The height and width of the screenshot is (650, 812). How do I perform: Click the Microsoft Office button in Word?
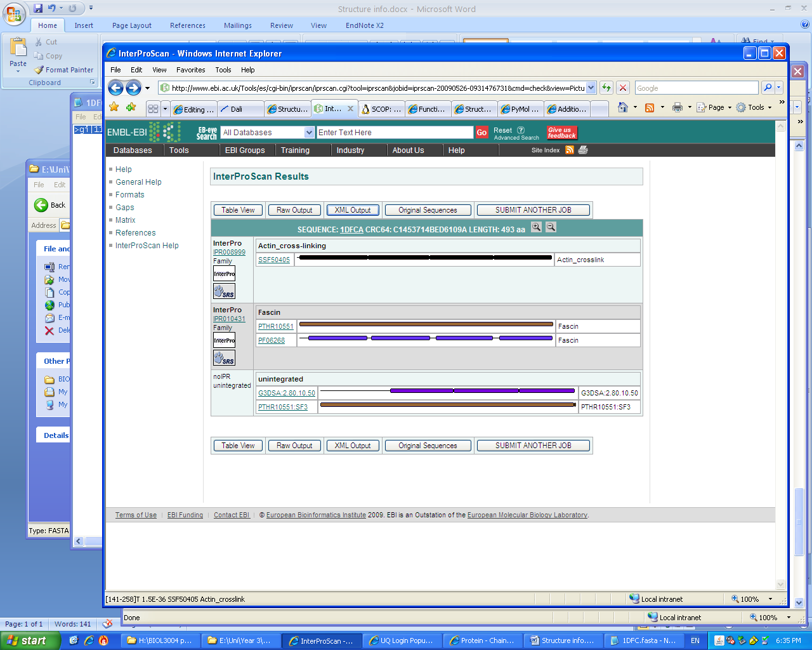14,14
